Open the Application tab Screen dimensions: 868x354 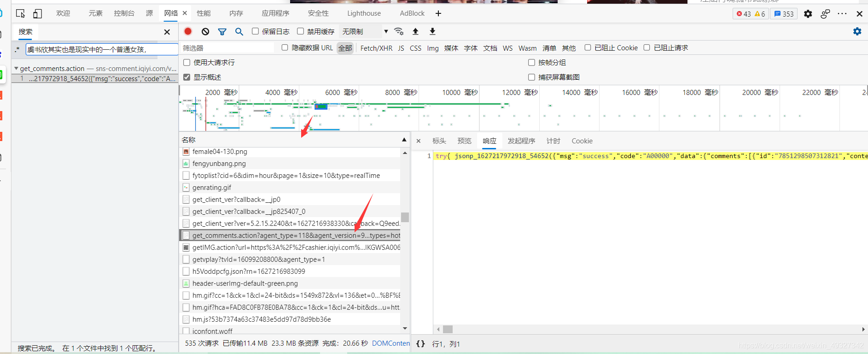[275, 13]
